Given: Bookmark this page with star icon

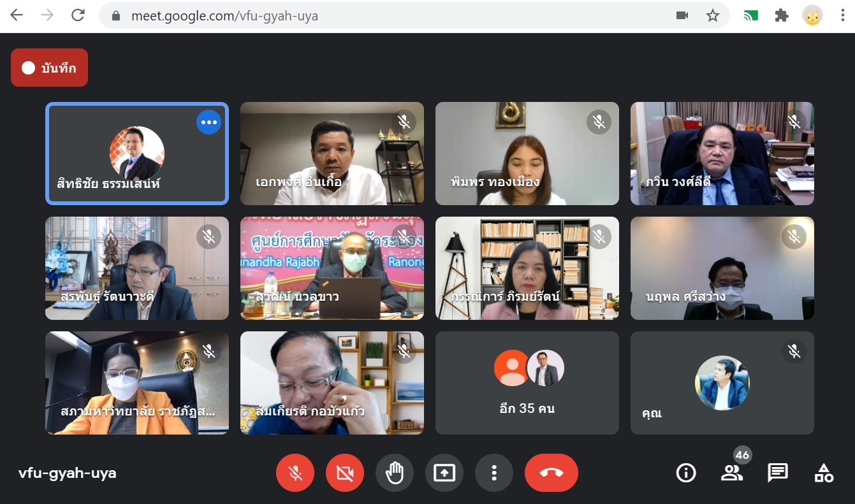Looking at the screenshot, I should coord(713,16).
